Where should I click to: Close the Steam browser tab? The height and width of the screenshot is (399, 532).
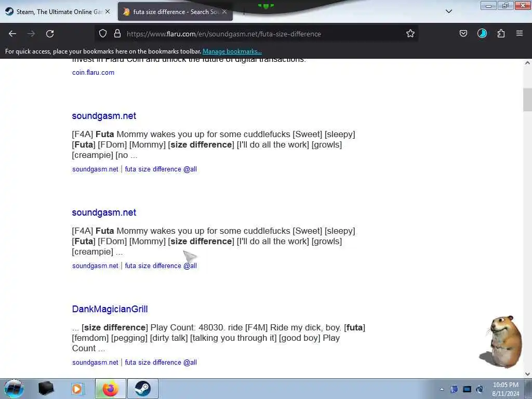click(x=108, y=11)
